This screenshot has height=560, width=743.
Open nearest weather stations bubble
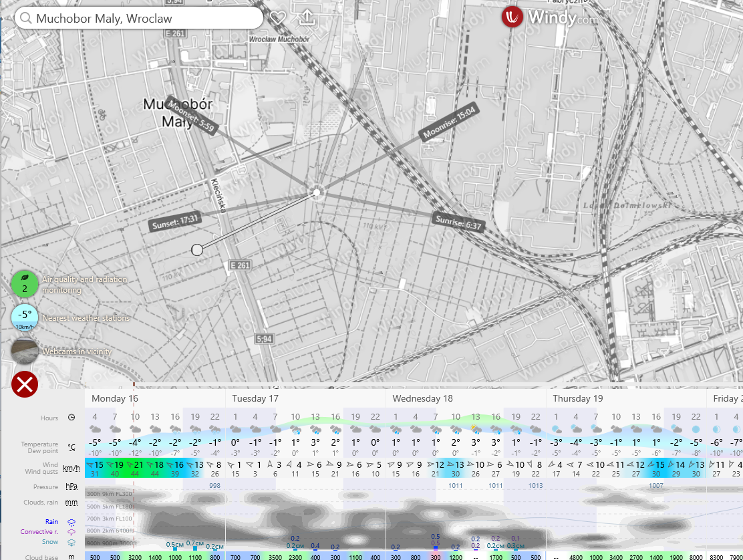click(25, 317)
